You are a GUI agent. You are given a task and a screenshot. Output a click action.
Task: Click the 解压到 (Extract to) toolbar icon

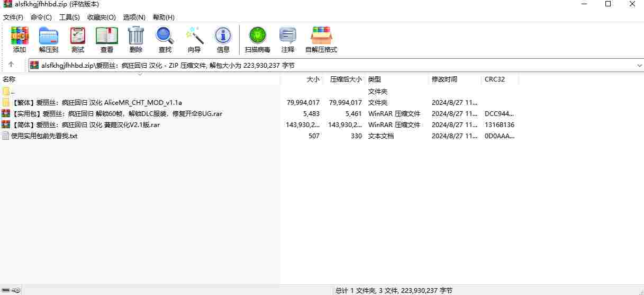tap(49, 36)
